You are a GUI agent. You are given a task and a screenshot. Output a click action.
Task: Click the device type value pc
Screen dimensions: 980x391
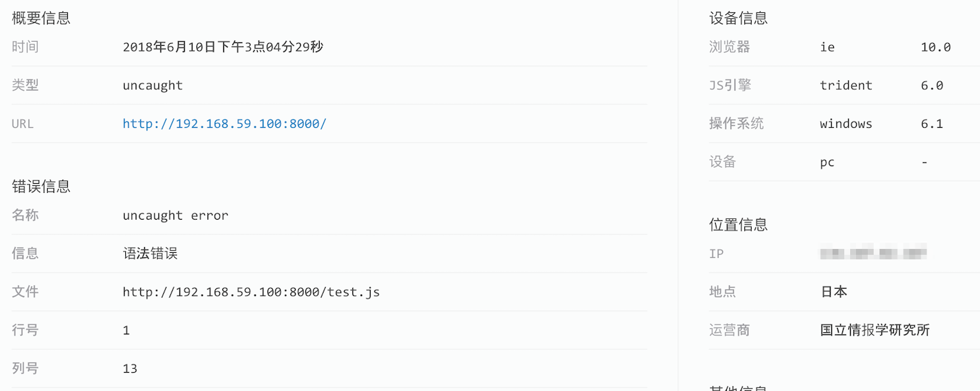[827, 162]
